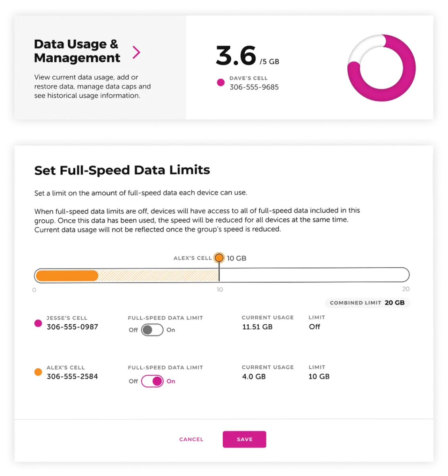Click the Data Usage & Management heading

tap(77, 51)
